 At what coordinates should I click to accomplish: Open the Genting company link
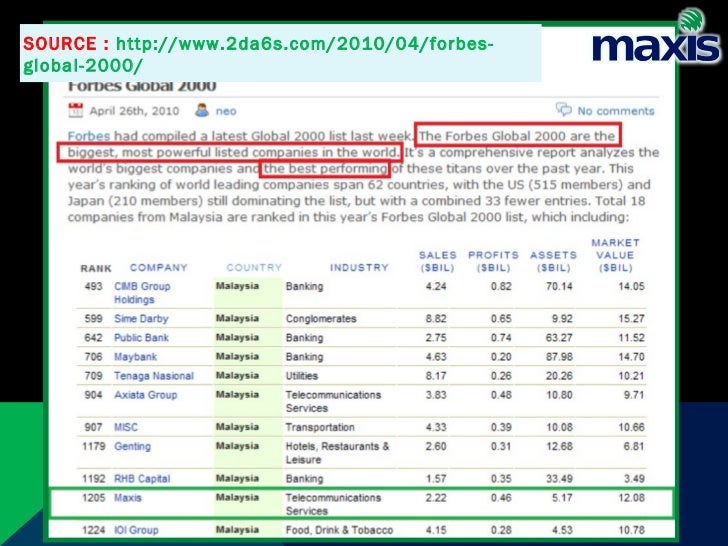coord(132,446)
